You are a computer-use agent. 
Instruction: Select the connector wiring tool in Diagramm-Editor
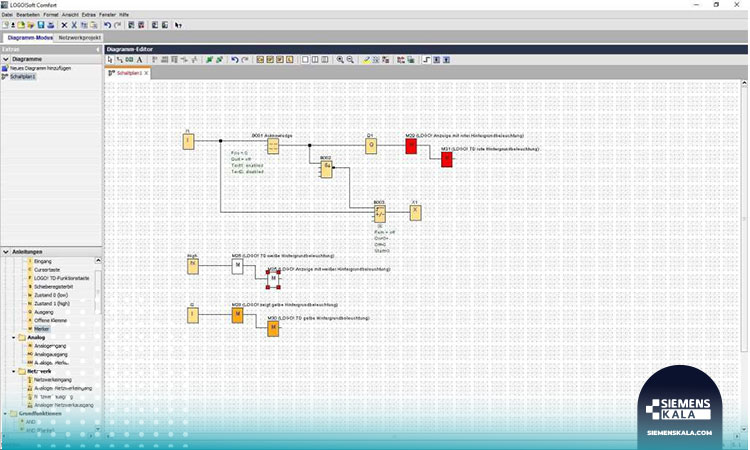[120, 60]
